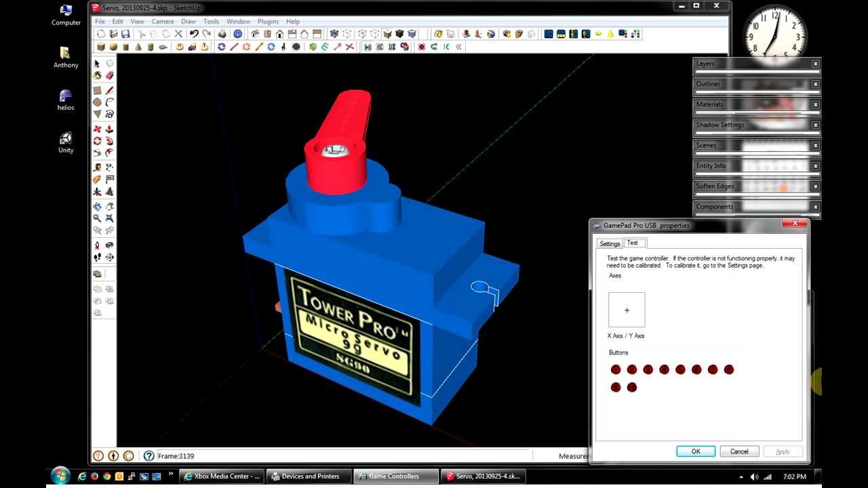This screenshot has width=868, height=488.
Task: Choose the Rotate tool
Action: click(96, 140)
